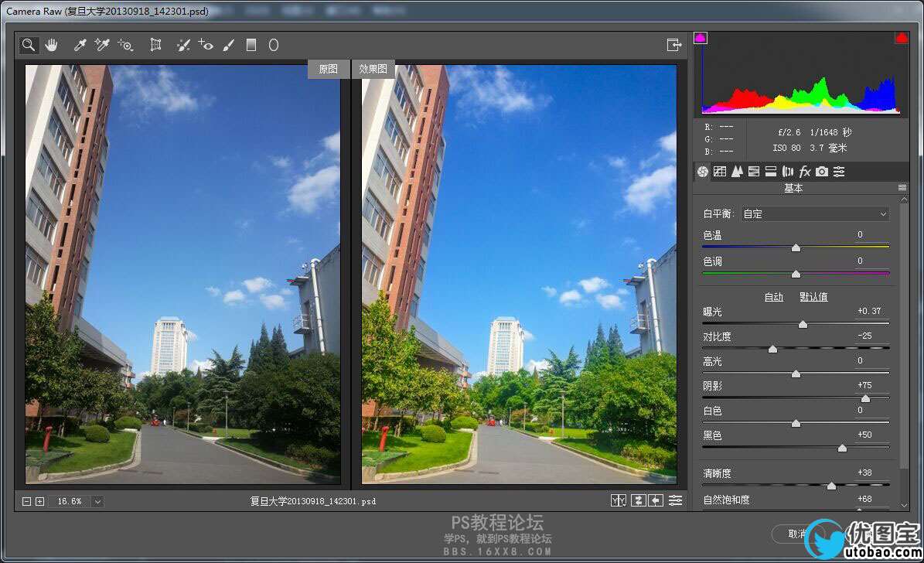Click the 清晰度 value field +38
The height and width of the screenshot is (563, 924).
tap(871, 473)
